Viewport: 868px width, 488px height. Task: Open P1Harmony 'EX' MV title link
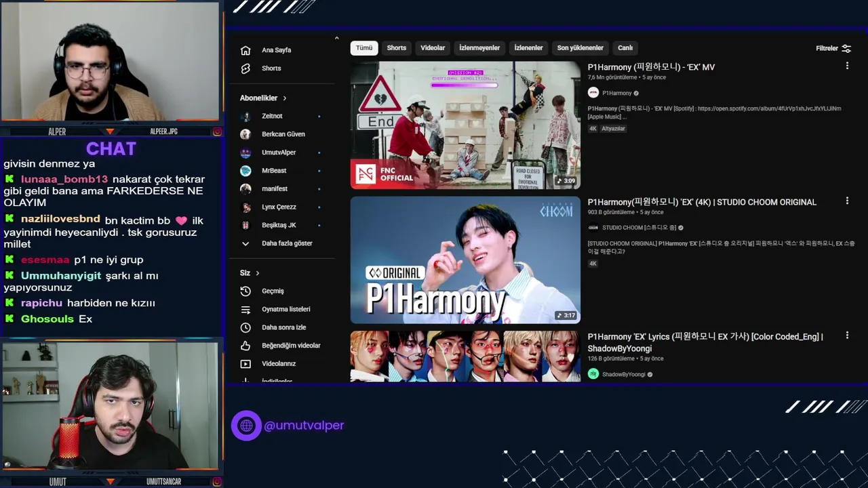[651, 67]
